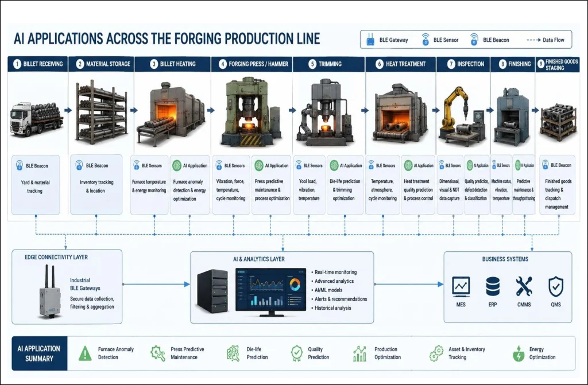This screenshot has width=588, height=385.
Task: Click AI Application icon in Heat treatment quality card
Action: (x=408, y=165)
